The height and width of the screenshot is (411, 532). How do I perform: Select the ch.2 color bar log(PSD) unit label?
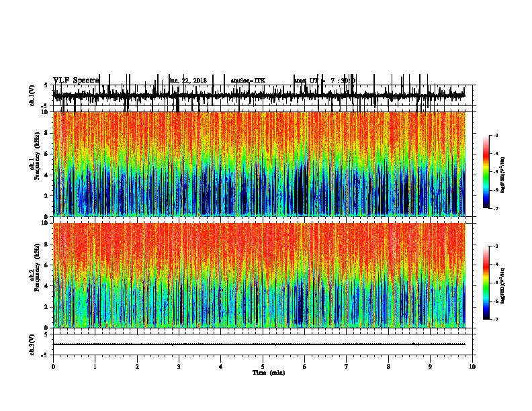(x=503, y=285)
